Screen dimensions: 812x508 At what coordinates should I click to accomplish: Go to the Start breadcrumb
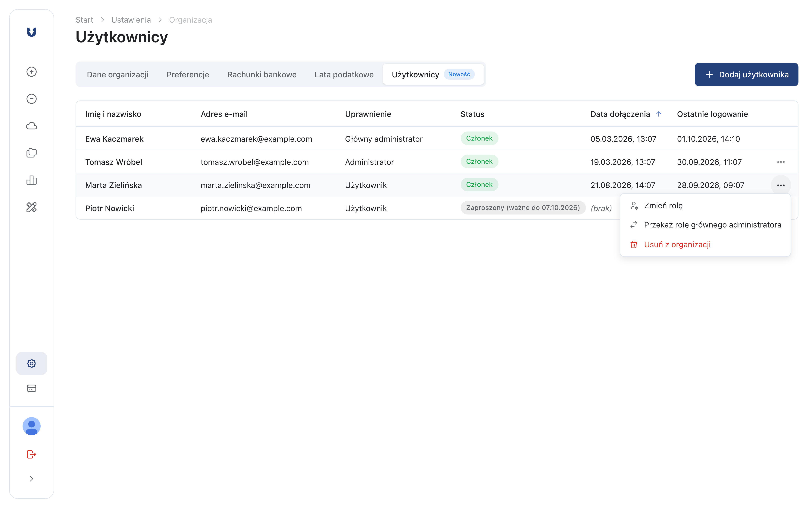[x=84, y=20]
